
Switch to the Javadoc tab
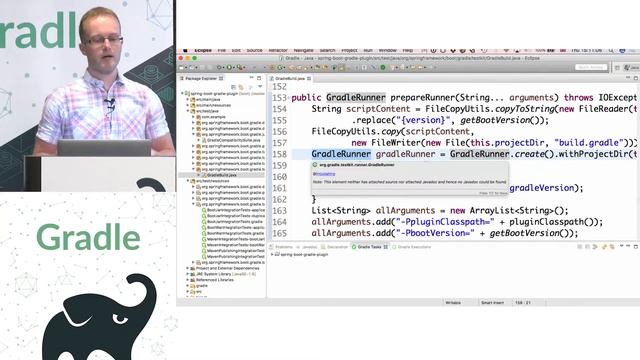307,247
